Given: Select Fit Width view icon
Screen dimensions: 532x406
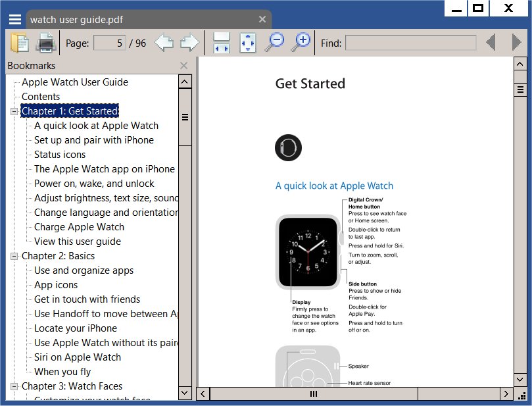Looking at the screenshot, I should (222, 43).
